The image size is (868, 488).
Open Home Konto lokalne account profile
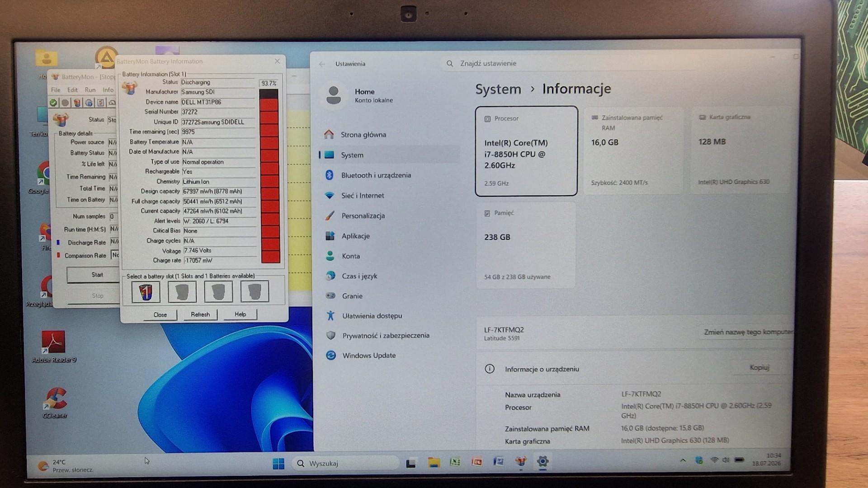coord(359,95)
